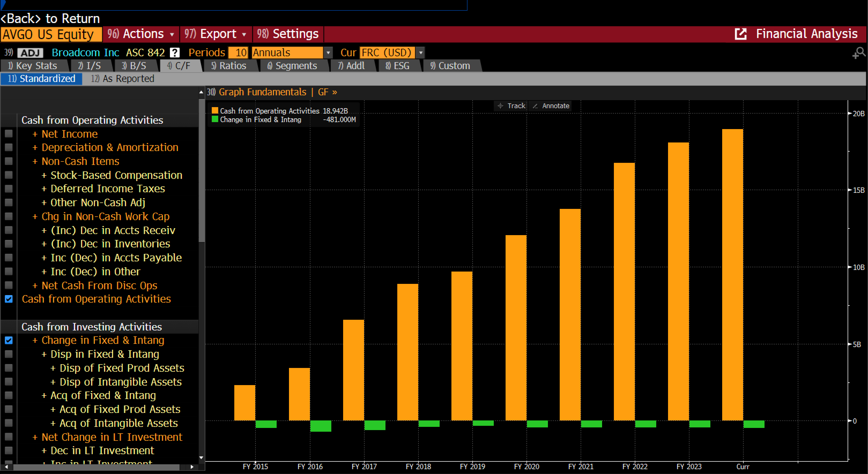The image size is (868, 474).
Task: Toggle the ADJ adjusted data badge
Action: (30, 53)
